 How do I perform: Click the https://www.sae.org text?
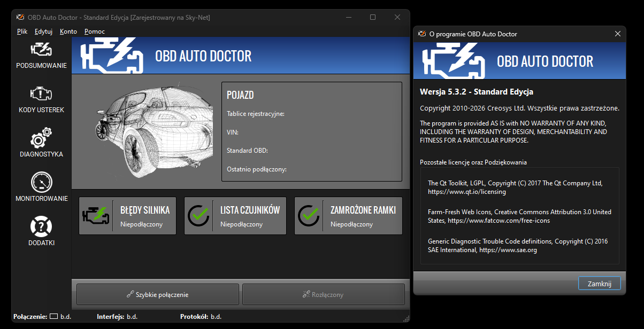[x=508, y=250]
